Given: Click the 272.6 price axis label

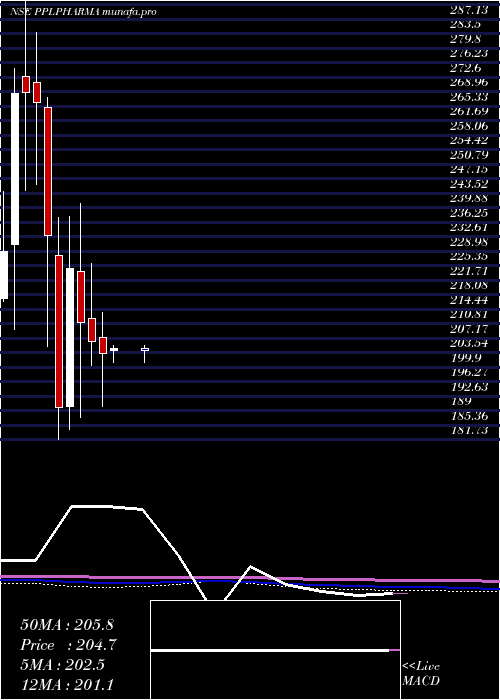Looking at the screenshot, I should coord(466,68).
